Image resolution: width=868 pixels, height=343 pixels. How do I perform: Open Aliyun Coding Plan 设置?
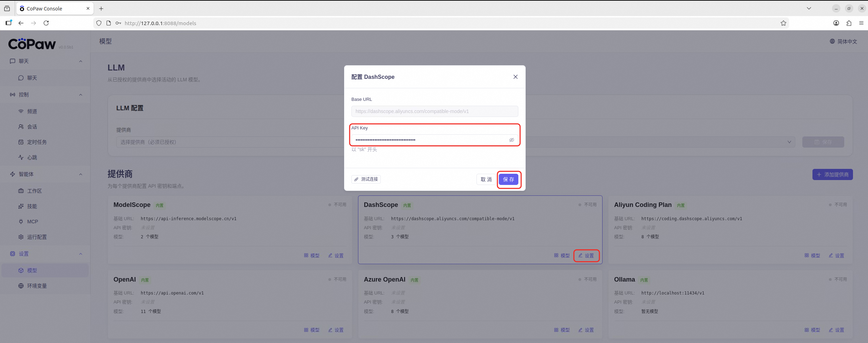(x=836, y=255)
